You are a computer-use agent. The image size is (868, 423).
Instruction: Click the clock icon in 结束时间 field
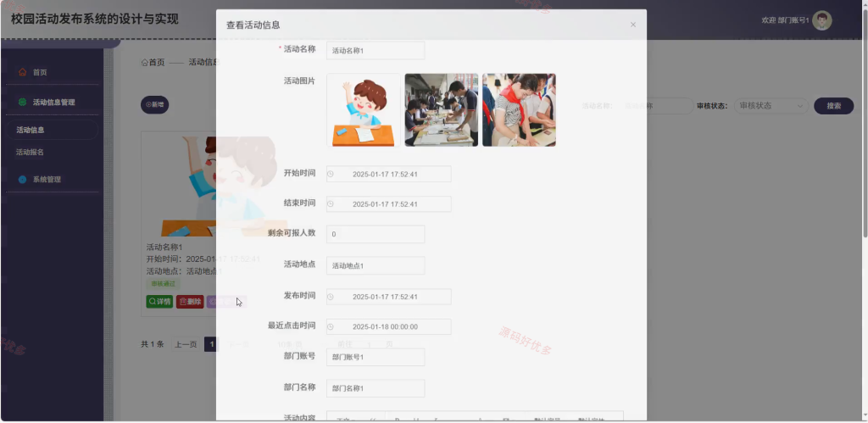point(331,203)
